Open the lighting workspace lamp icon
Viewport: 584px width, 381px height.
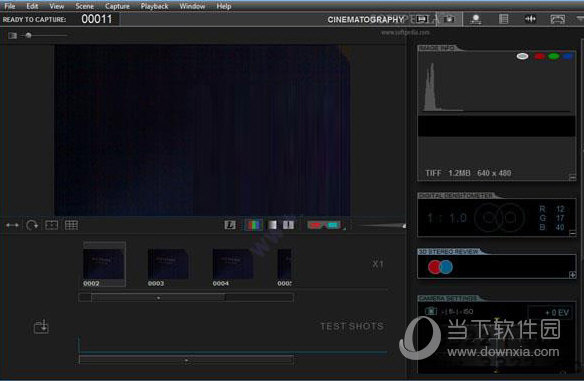476,19
